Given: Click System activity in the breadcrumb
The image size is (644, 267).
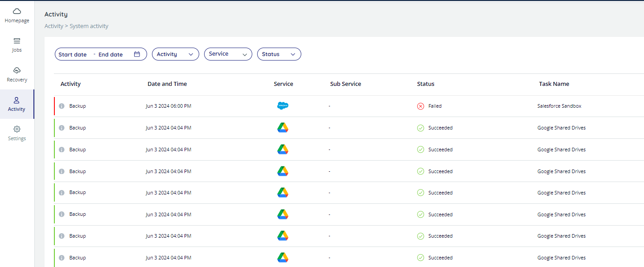Looking at the screenshot, I should pos(89,26).
